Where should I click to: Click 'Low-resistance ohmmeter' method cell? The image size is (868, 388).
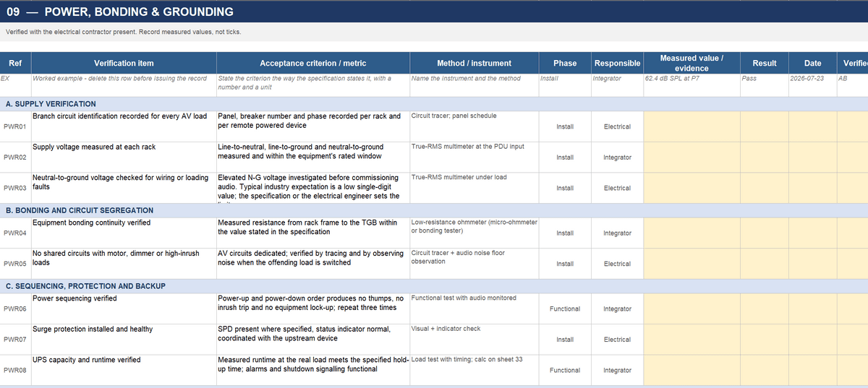[474, 233]
